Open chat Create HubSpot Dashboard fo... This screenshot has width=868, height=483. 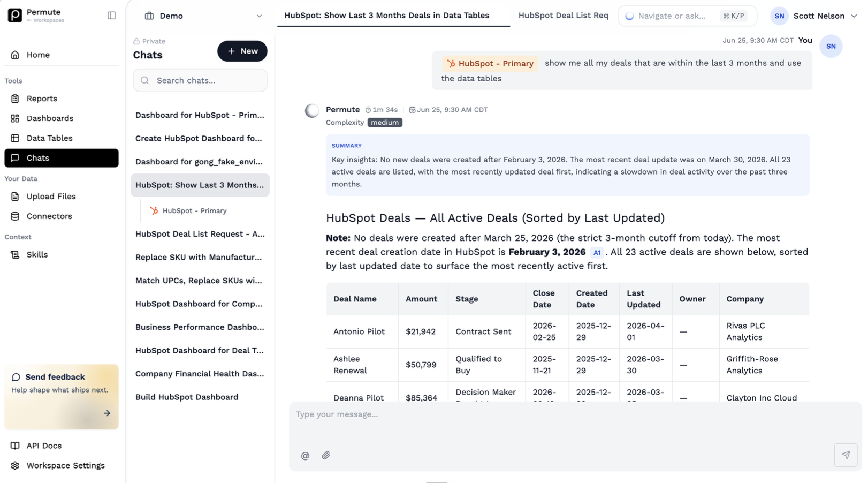[200, 138]
